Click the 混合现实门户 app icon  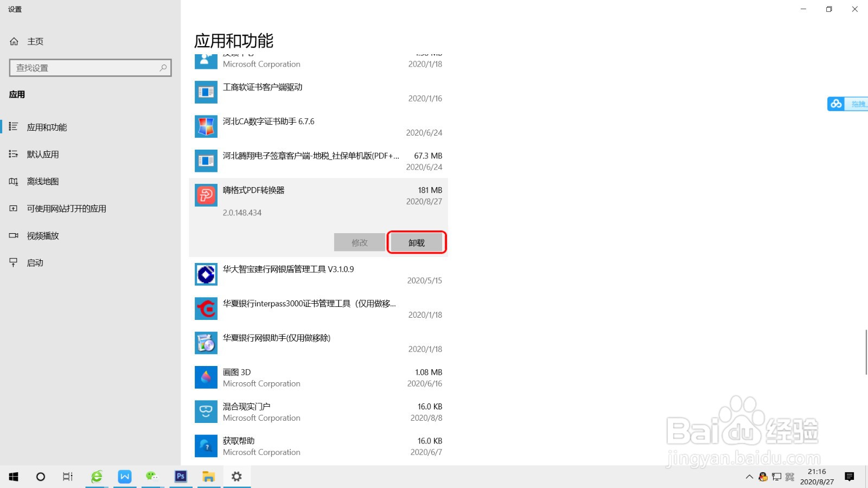click(206, 412)
